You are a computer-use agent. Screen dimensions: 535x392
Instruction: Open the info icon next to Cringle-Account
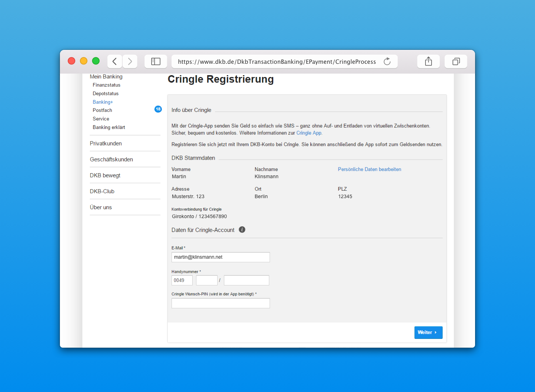(x=242, y=229)
